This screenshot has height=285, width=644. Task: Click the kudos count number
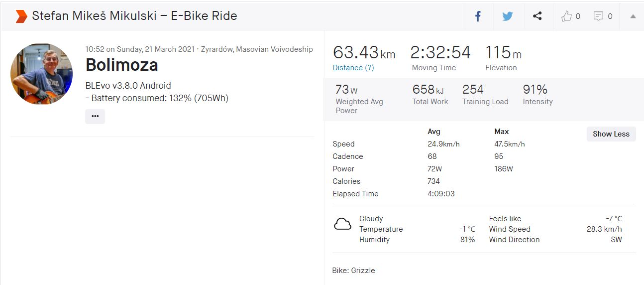pyautogui.click(x=578, y=16)
